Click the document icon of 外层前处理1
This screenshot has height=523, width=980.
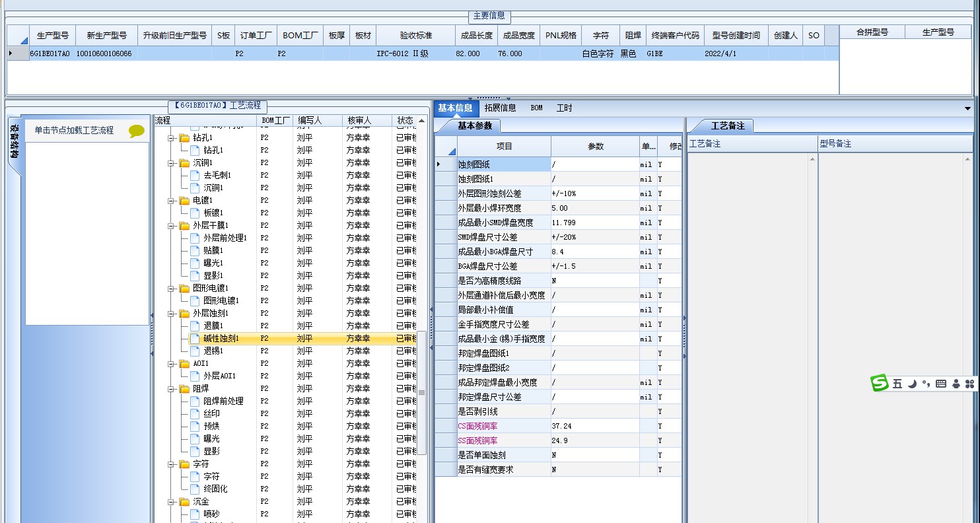click(195, 238)
